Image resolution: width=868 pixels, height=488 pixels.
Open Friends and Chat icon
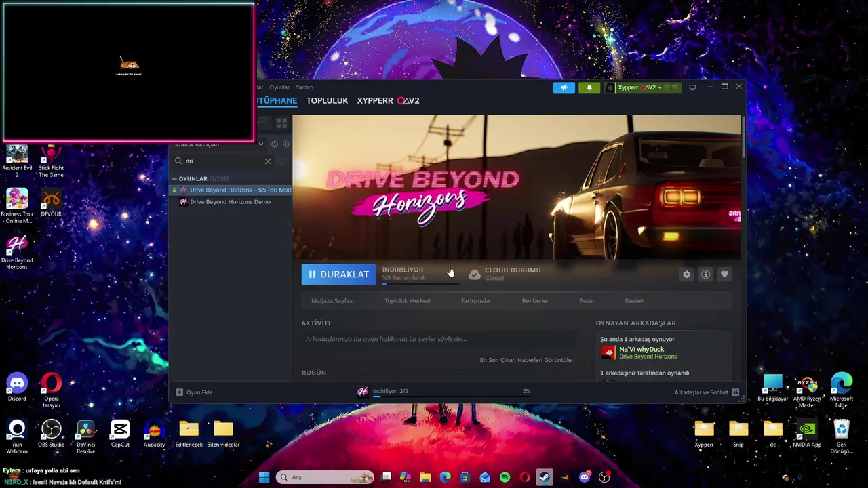[735, 392]
